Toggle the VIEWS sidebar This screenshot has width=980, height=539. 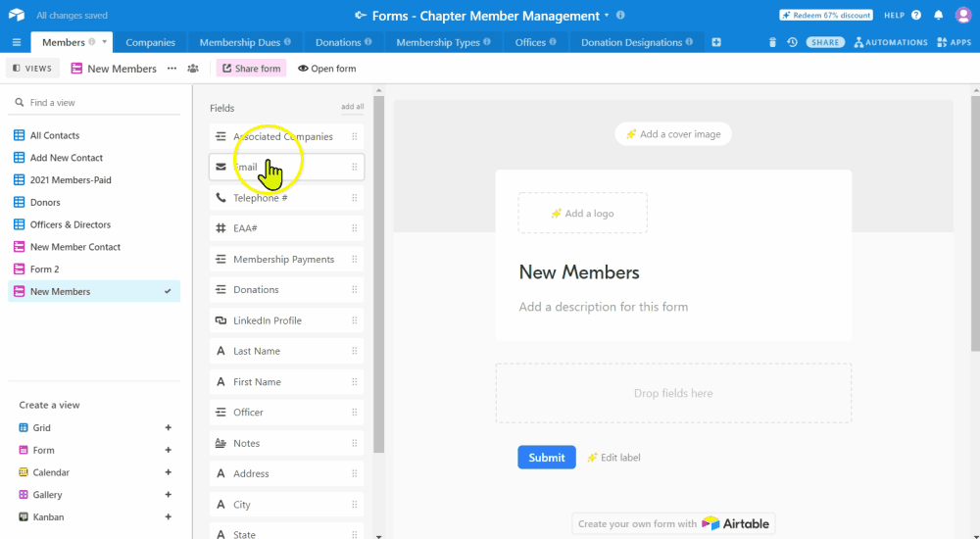pos(32,69)
